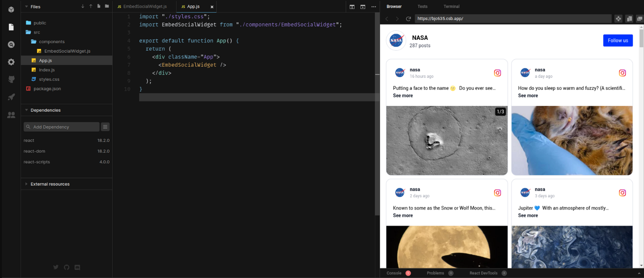The width and height of the screenshot is (644, 278).
Task: Go forward in the preview browser
Action: click(397, 19)
